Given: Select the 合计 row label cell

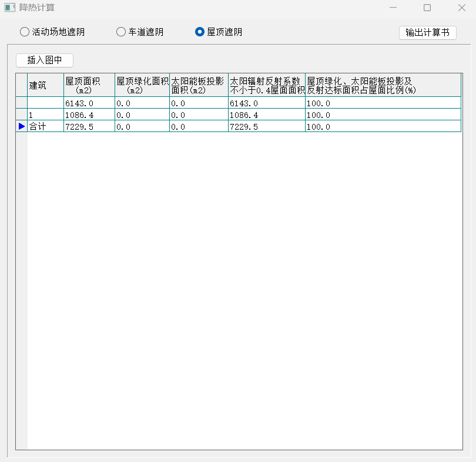Looking at the screenshot, I should click(45, 127).
